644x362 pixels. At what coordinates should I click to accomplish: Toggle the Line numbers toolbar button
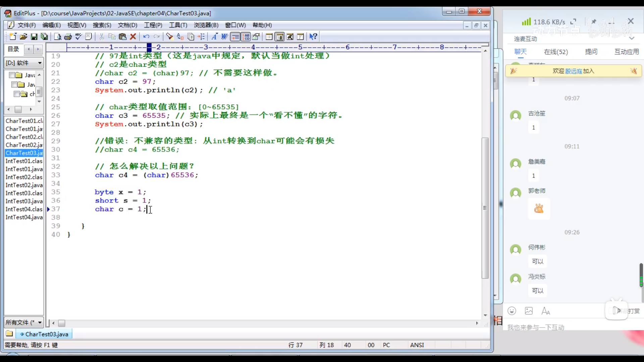coord(246,37)
